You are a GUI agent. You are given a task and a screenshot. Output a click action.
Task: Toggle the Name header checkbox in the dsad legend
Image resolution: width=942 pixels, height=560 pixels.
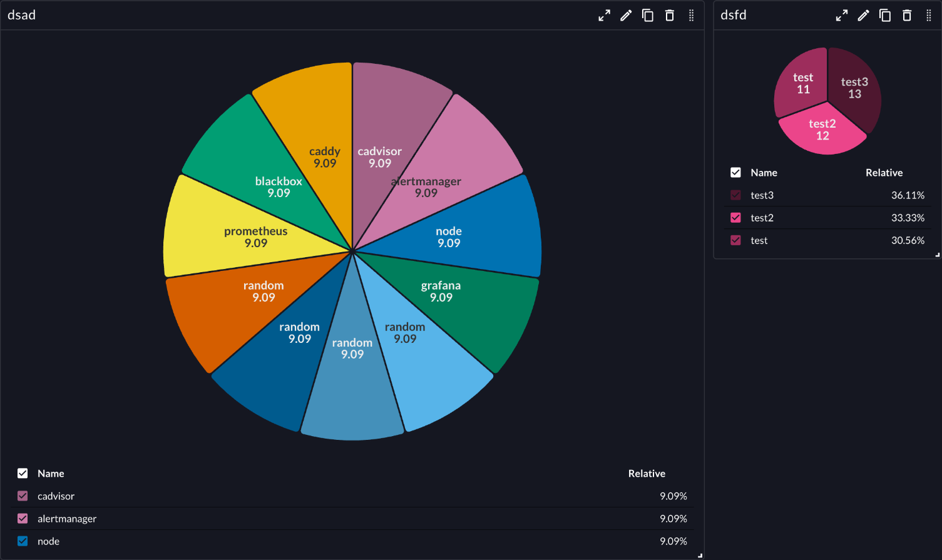pos(23,473)
